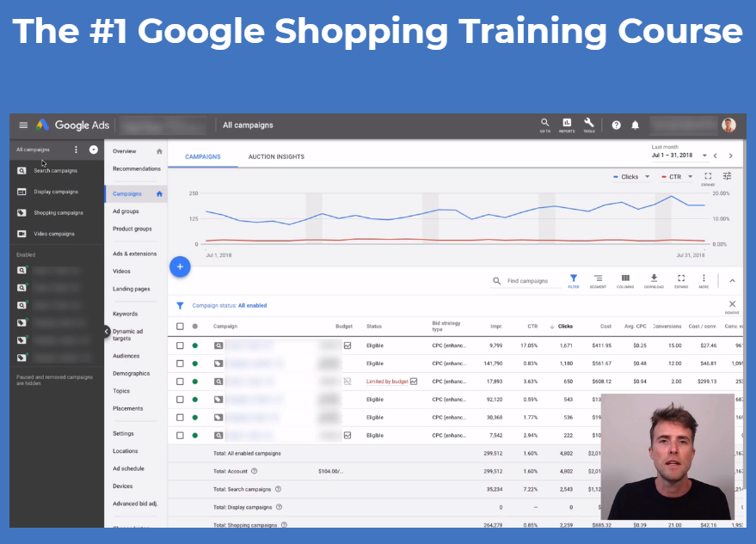
Task: Open the All campaigns dropdown arrow in sidebar
Action: 94,150
